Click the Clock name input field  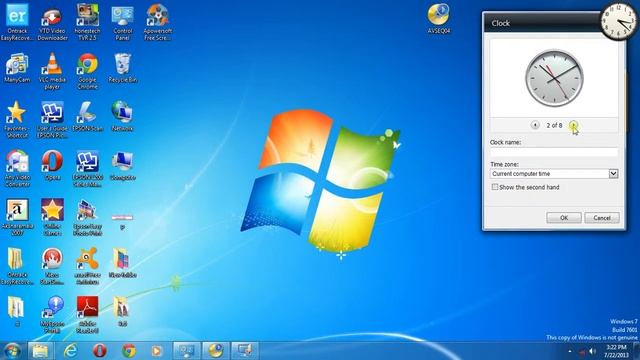point(554,152)
